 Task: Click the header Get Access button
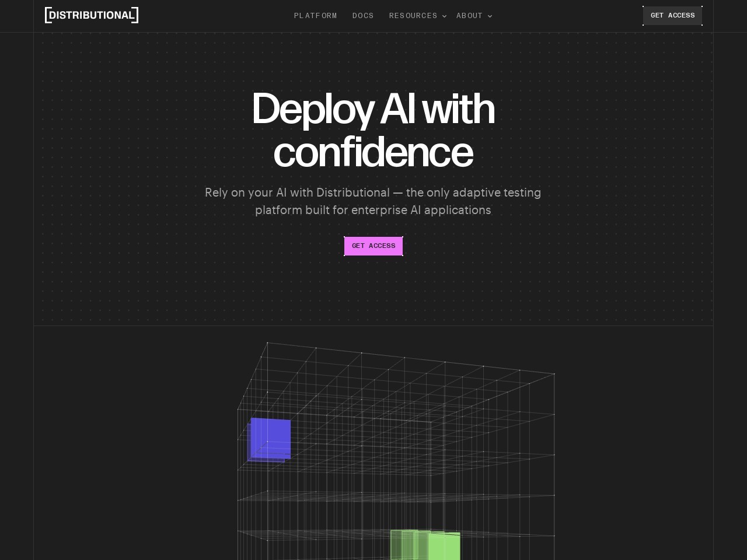672,16
